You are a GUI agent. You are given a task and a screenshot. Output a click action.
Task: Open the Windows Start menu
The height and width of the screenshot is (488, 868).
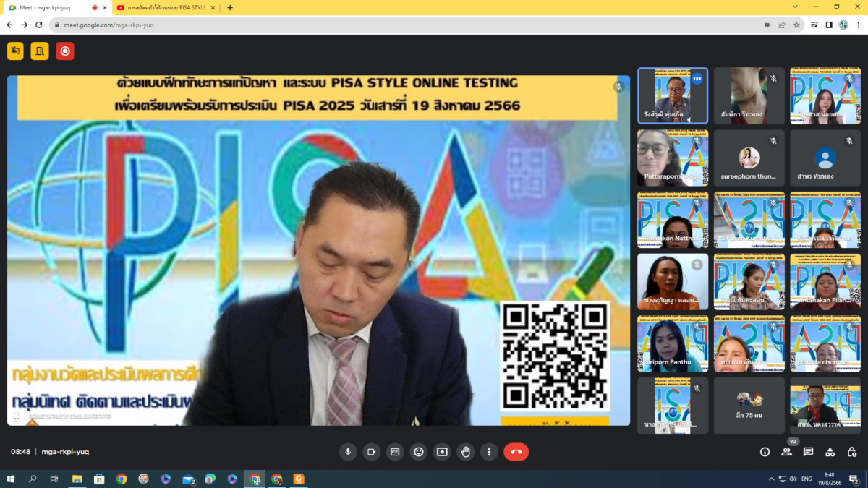click(x=10, y=479)
